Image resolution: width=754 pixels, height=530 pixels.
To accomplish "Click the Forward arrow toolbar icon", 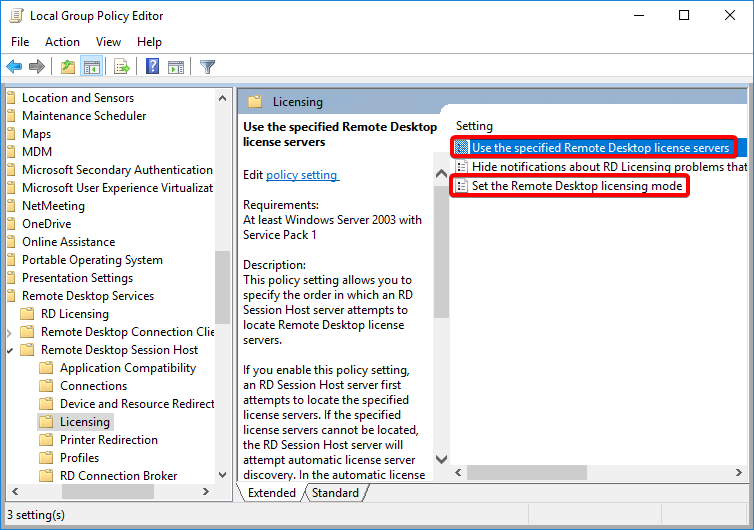I will [37, 67].
